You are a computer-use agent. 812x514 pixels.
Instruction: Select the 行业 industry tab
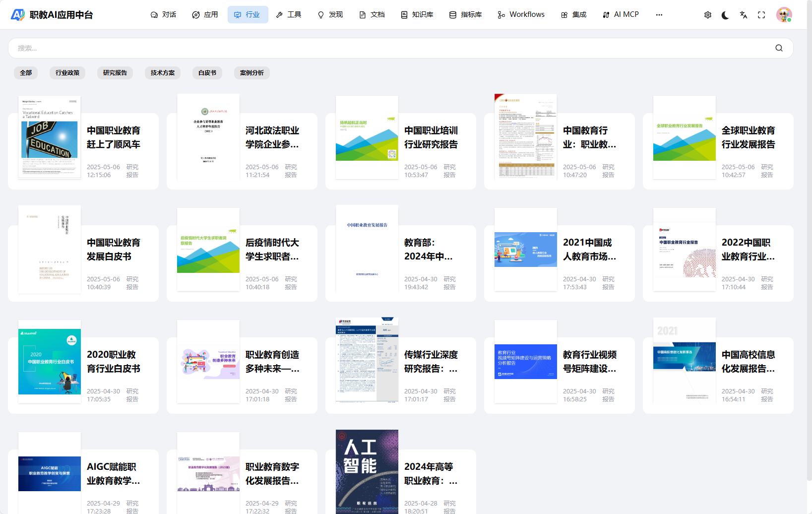248,14
